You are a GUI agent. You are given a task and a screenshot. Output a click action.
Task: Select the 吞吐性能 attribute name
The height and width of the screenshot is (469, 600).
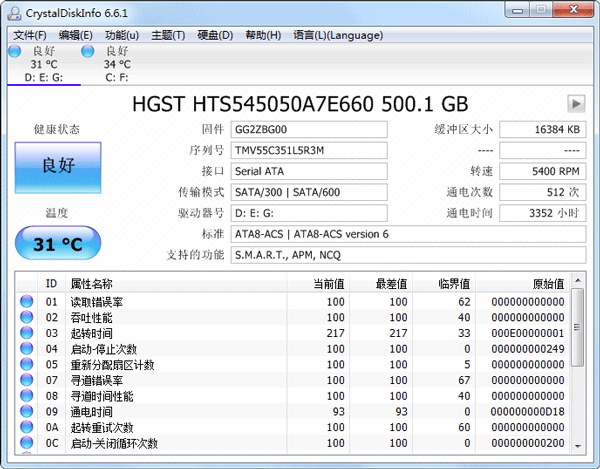point(91,318)
